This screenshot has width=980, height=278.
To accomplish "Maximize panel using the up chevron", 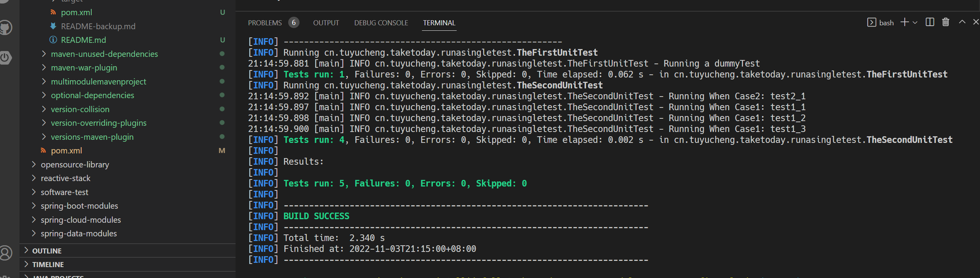I will [x=962, y=22].
